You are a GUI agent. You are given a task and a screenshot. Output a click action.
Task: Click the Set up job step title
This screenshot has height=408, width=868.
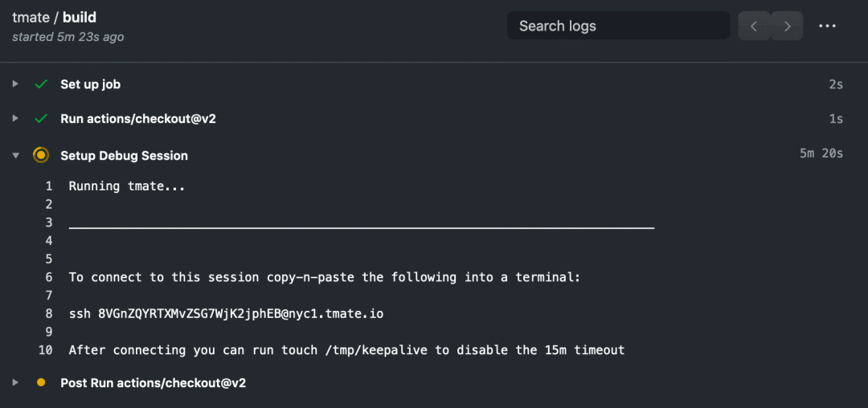[90, 84]
